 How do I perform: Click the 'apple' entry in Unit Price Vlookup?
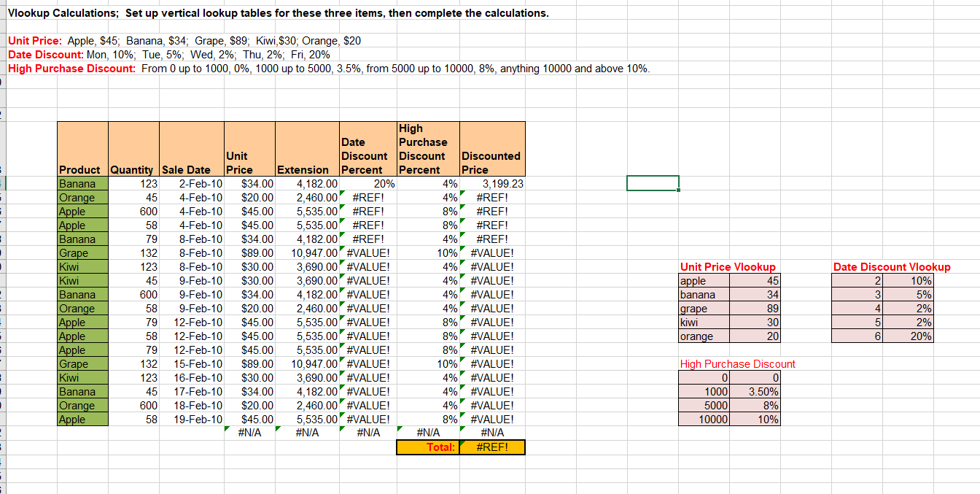tap(695, 281)
